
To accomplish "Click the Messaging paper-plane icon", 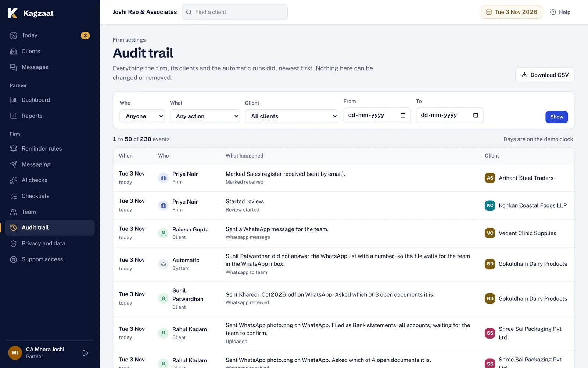I will (14, 164).
